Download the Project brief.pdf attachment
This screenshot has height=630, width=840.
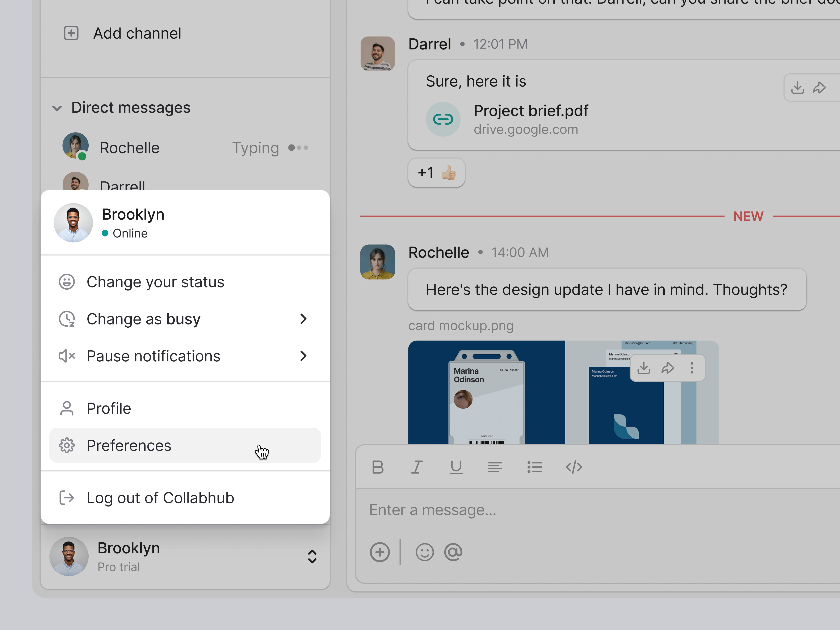pos(798,87)
